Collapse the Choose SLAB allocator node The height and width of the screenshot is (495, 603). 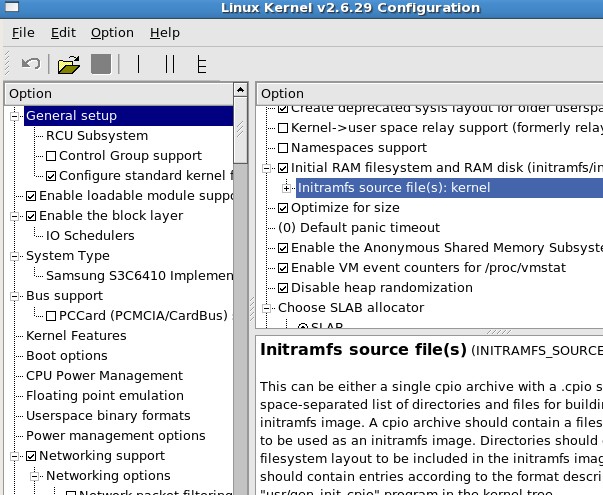pyautogui.click(x=267, y=308)
